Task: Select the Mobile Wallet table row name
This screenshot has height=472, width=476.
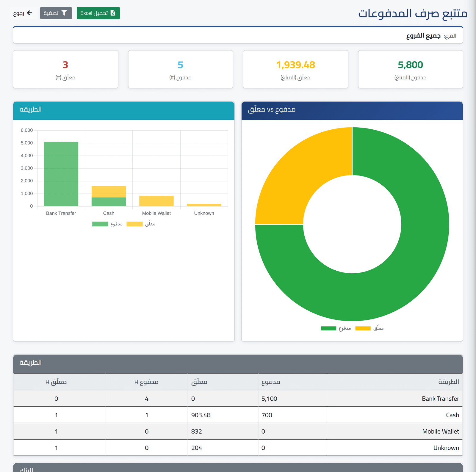Action: click(x=441, y=431)
